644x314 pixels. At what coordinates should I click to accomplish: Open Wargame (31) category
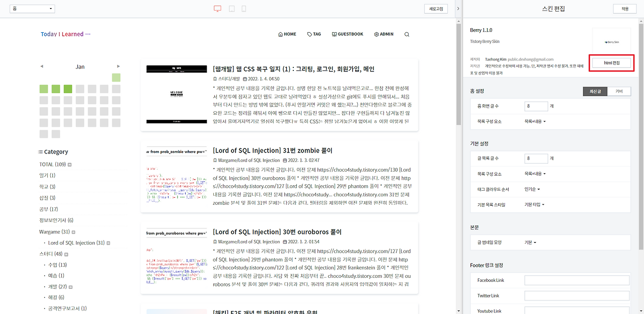tap(54, 231)
